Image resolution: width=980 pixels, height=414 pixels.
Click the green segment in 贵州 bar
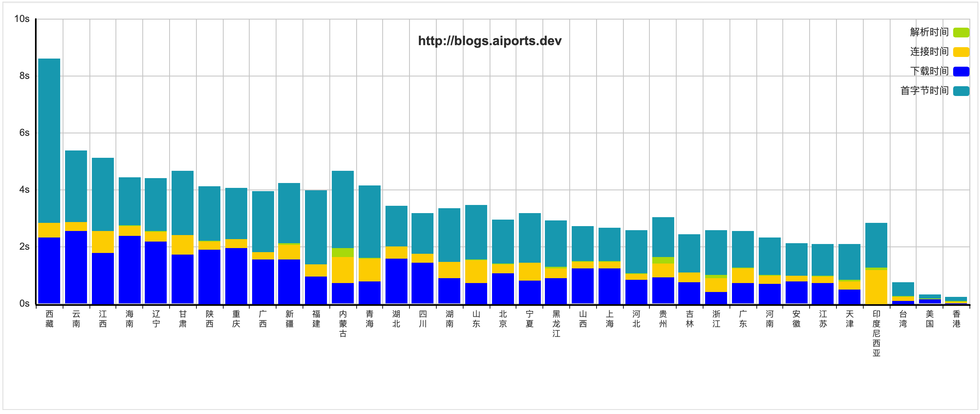click(663, 260)
